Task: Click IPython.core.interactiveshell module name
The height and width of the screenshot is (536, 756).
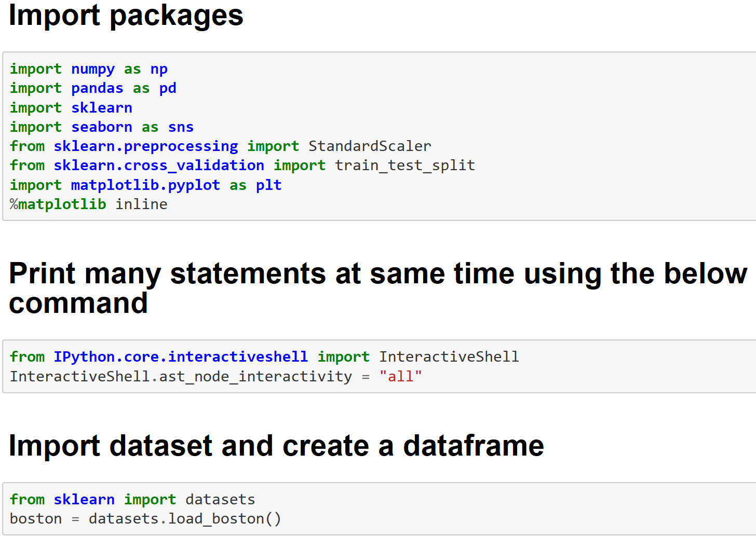Action: [x=181, y=357]
